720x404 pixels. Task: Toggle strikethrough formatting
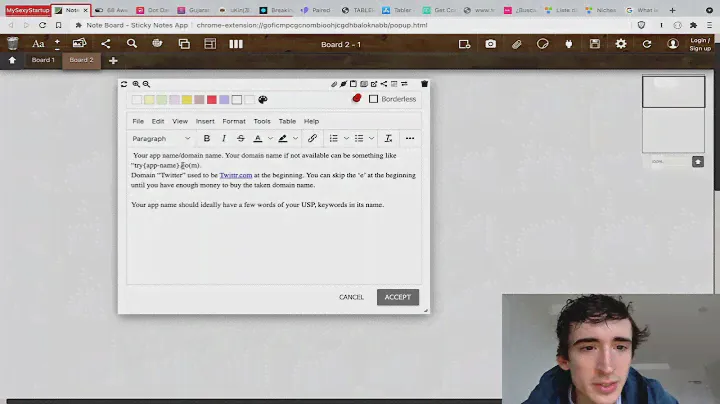240,139
